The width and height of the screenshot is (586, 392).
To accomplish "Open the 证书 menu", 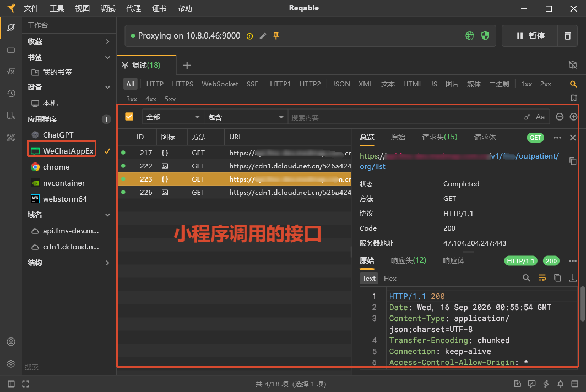I will [x=159, y=8].
